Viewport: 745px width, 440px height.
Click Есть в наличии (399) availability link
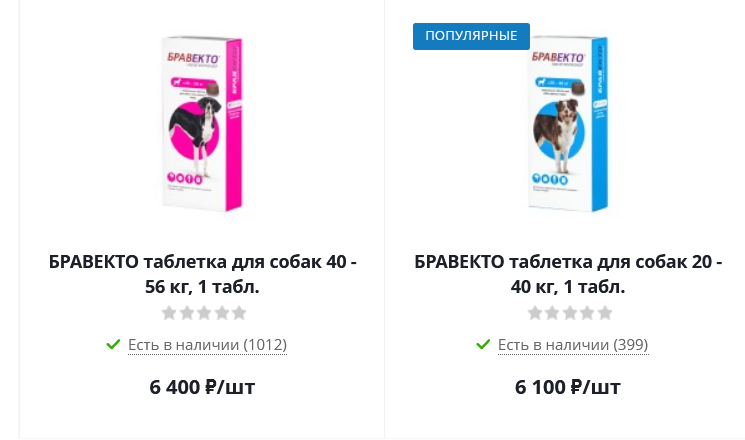pos(573,345)
